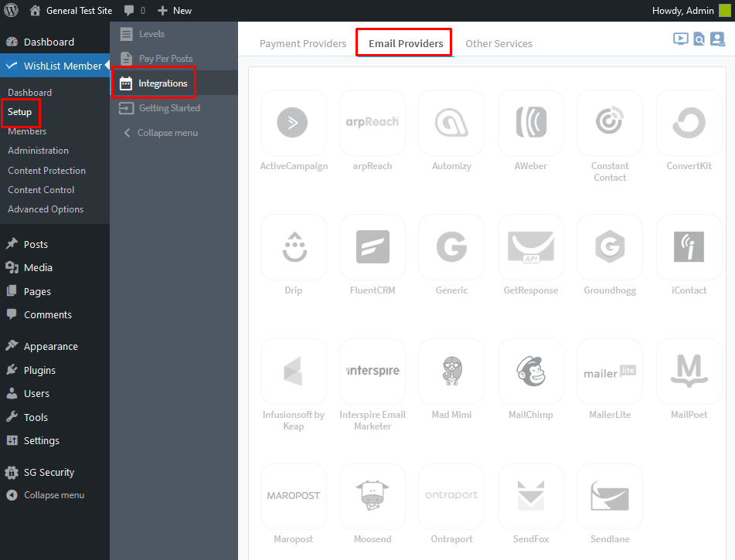Open Content Protection section
This screenshot has width=735, height=560.
(46, 171)
